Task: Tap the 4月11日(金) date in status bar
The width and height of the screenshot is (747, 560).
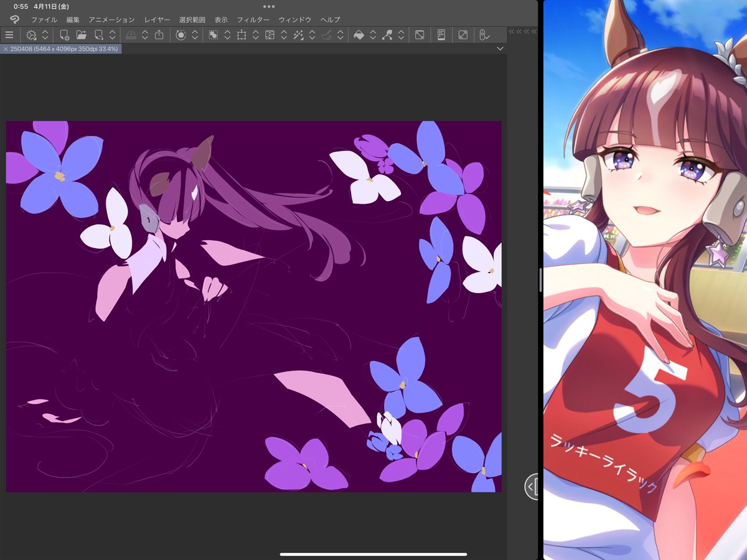Action: [x=51, y=6]
